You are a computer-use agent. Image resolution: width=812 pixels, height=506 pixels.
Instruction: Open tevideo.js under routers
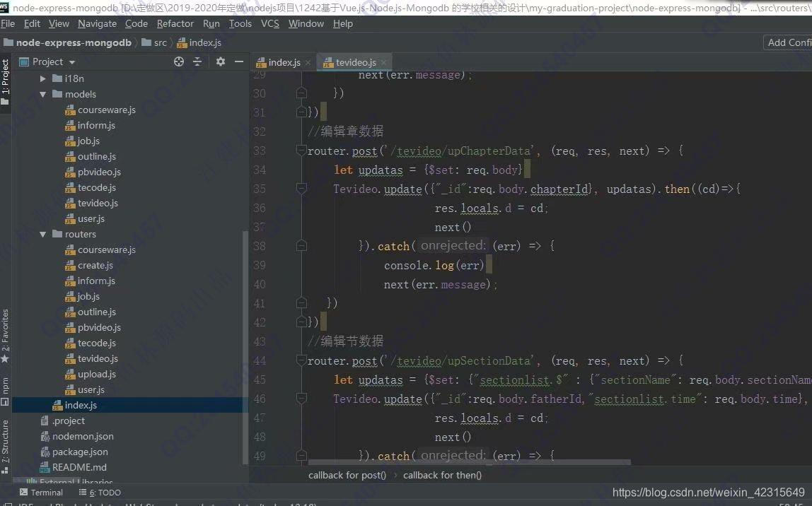point(92,358)
